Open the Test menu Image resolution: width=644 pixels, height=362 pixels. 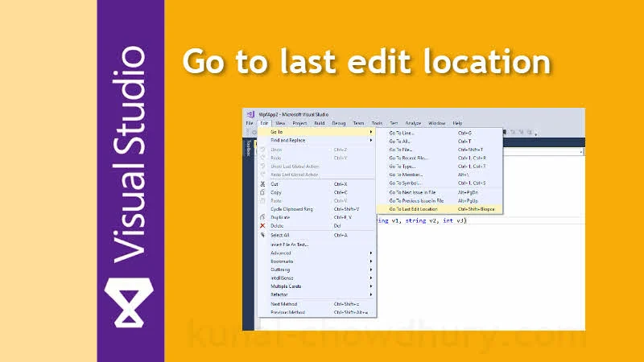(394, 123)
